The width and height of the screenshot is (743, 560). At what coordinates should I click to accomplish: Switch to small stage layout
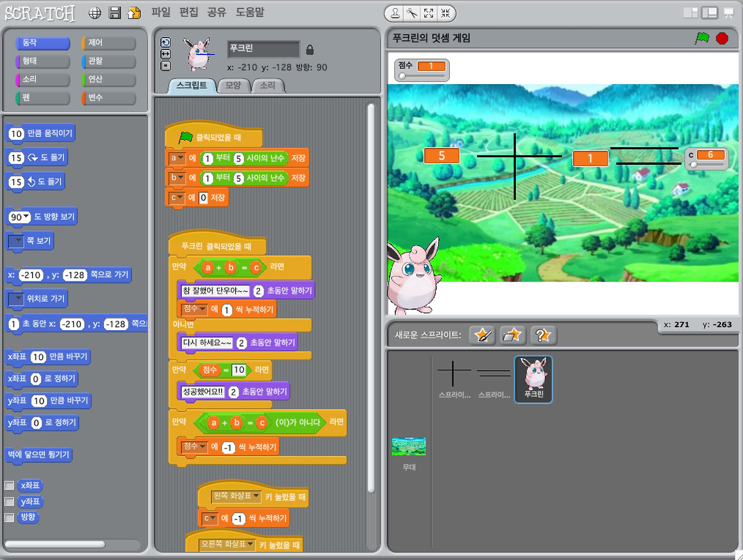(x=691, y=13)
